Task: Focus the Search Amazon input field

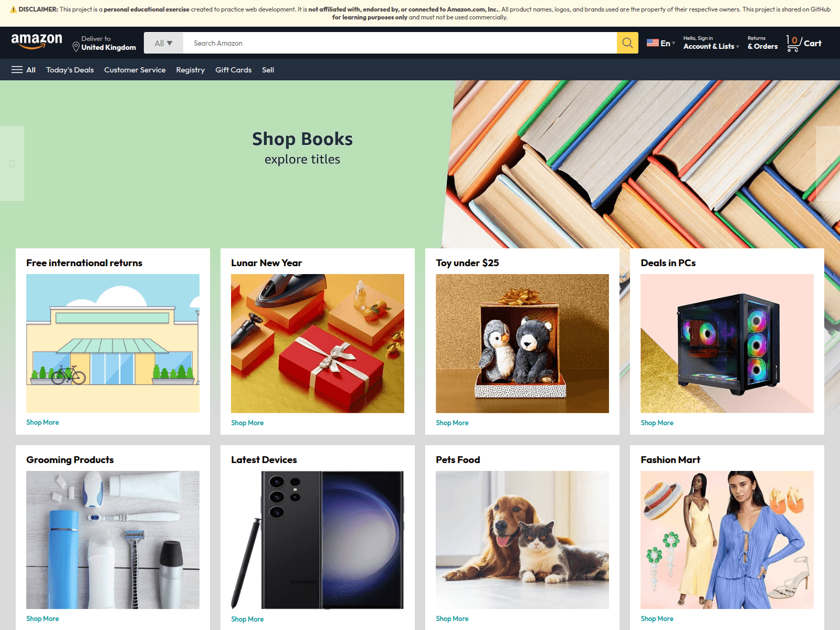Action: point(400,43)
